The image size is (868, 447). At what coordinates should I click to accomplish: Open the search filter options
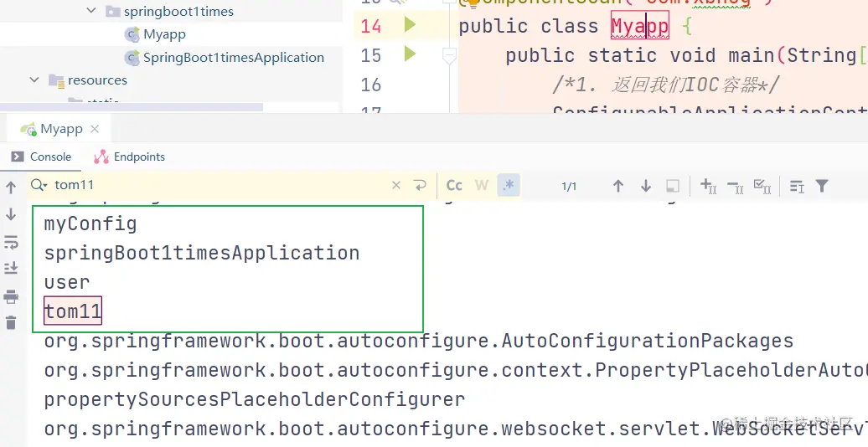coord(822,186)
